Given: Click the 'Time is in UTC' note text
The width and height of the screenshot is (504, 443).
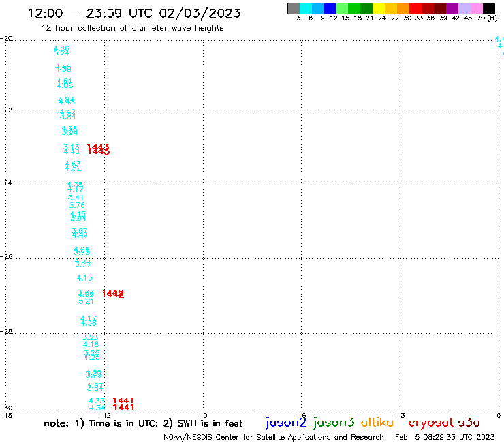Looking at the screenshot, I should [x=123, y=423].
